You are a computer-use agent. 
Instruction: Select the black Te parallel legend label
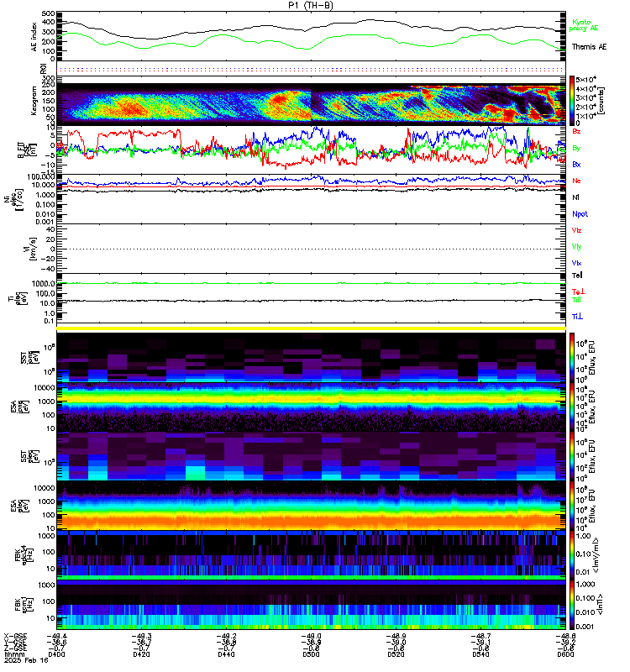coord(577,276)
